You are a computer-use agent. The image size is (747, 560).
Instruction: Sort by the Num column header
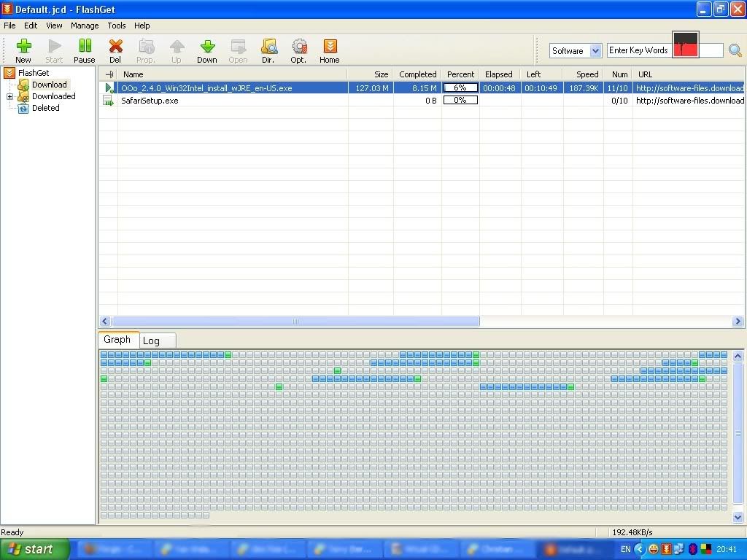pyautogui.click(x=618, y=74)
